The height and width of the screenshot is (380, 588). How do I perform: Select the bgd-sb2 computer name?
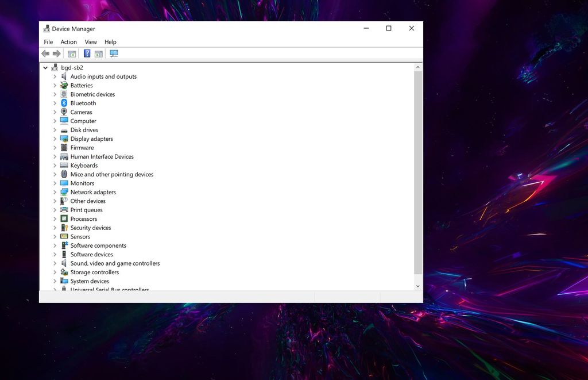(x=72, y=68)
